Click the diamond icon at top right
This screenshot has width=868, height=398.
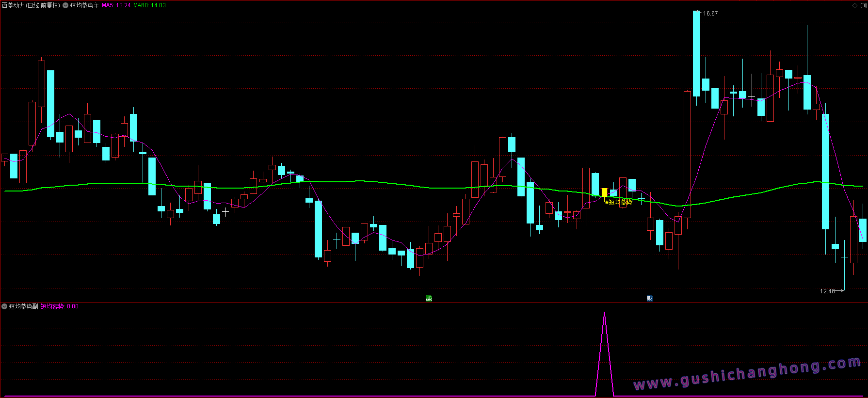tap(854, 6)
